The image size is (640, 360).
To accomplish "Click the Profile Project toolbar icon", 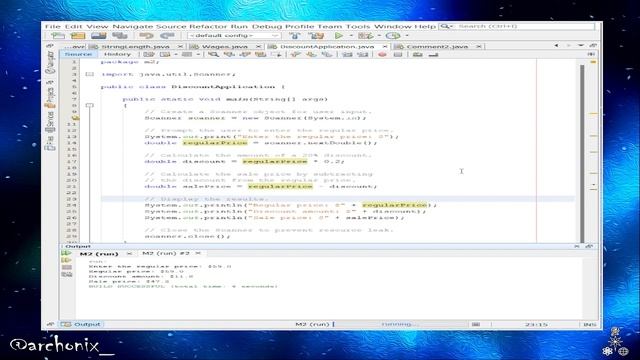I will [x=393, y=36].
